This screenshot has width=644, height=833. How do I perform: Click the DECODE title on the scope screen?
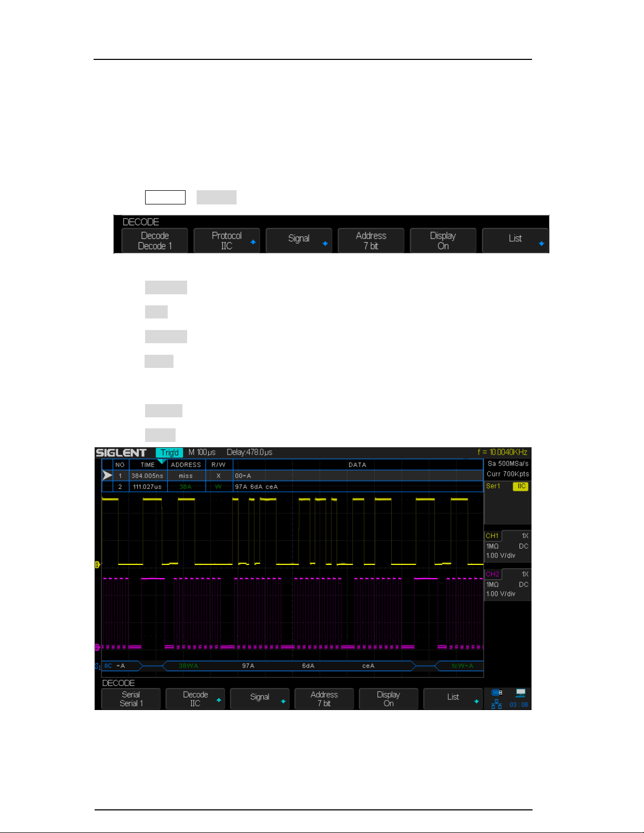click(118, 683)
